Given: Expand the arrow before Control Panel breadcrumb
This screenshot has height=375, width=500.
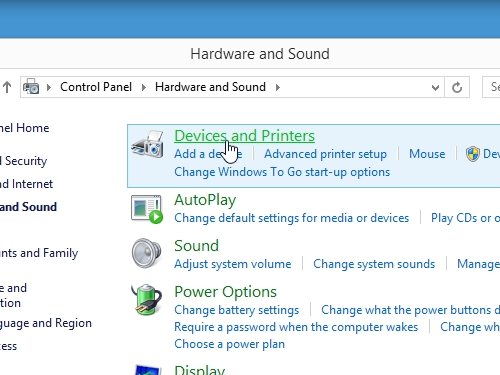Looking at the screenshot, I should point(49,87).
